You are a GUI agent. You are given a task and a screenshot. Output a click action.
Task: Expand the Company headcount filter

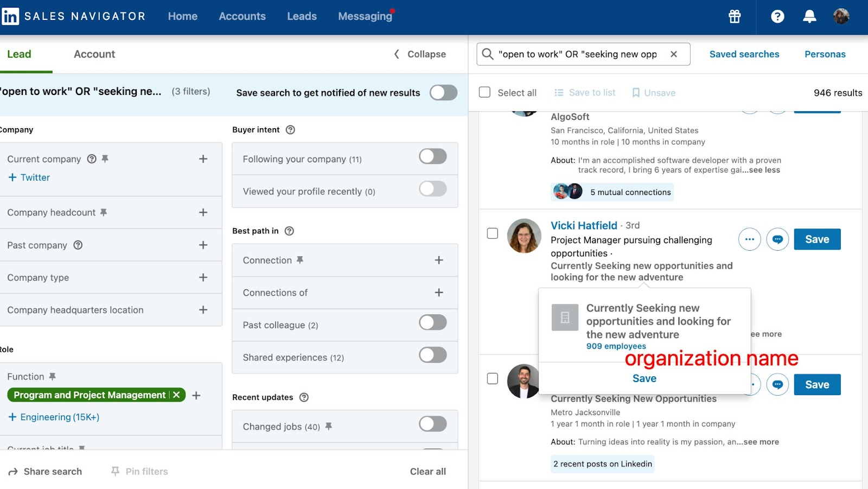[203, 212]
